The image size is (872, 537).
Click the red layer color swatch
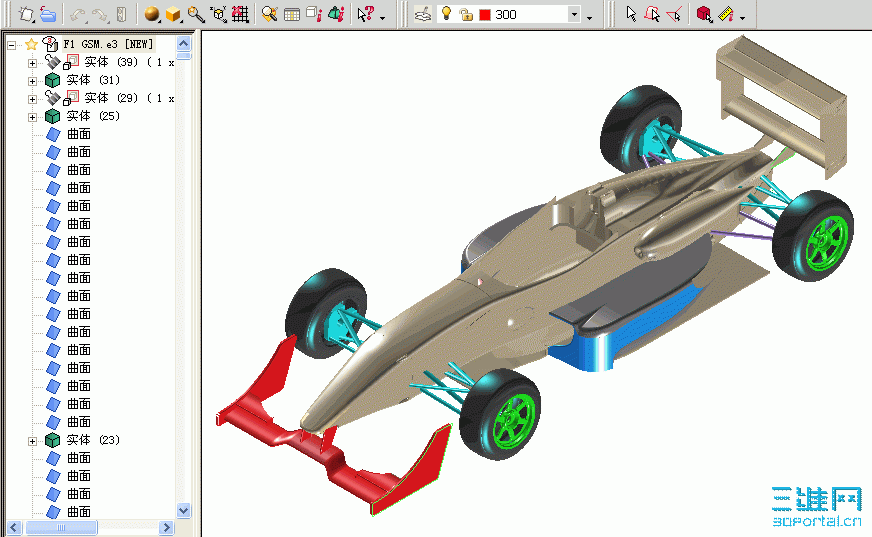point(485,15)
